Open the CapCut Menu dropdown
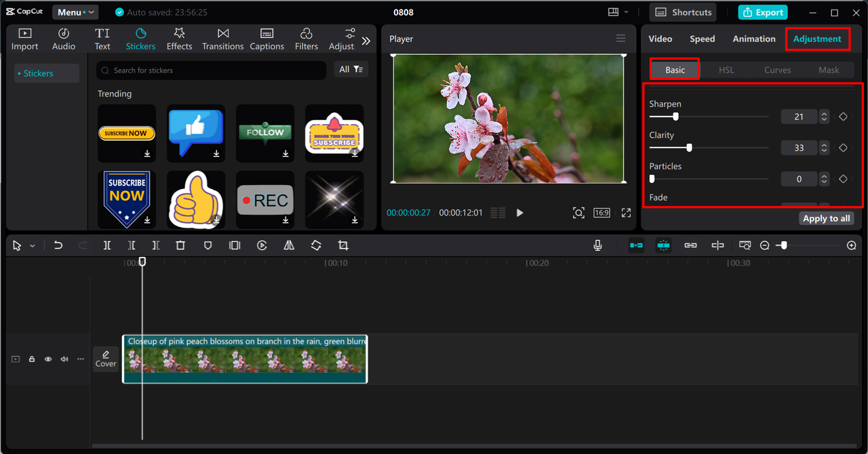Image resolution: width=868 pixels, height=454 pixels. 75,12
